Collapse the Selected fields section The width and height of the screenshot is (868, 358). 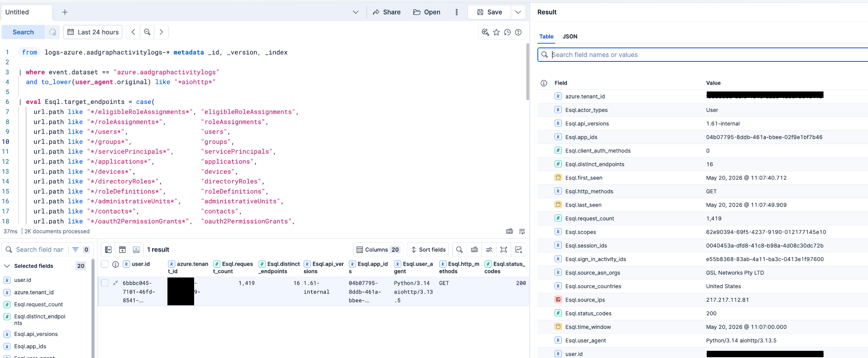pyautogui.click(x=7, y=266)
